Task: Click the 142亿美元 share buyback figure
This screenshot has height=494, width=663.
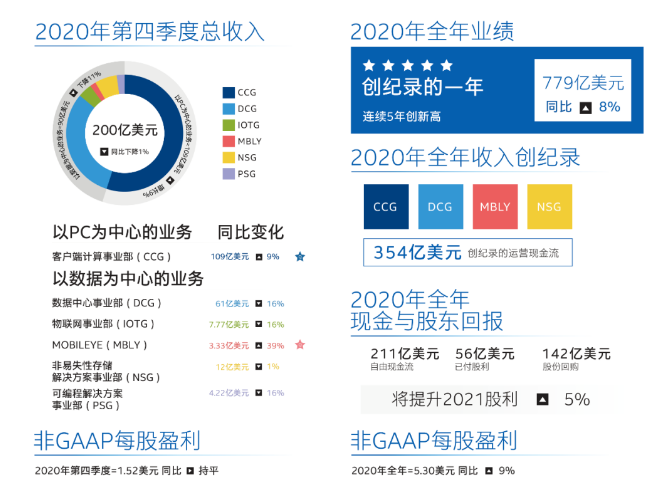Action: pyautogui.click(x=576, y=354)
